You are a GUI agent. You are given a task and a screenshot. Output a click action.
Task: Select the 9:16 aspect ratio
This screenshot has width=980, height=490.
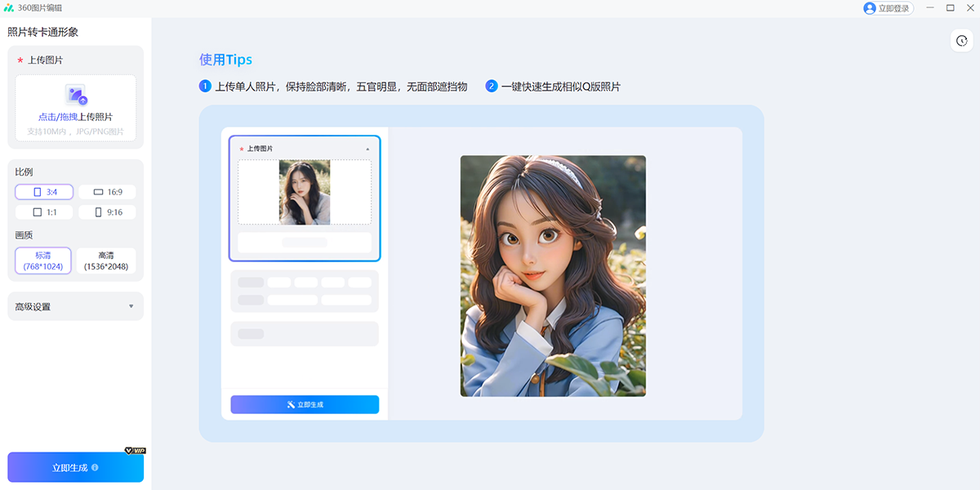click(107, 212)
